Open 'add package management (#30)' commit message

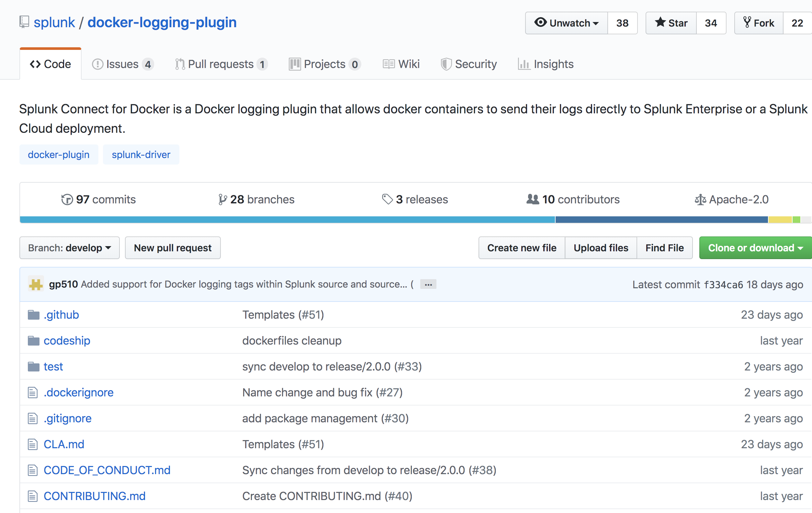coord(325,418)
